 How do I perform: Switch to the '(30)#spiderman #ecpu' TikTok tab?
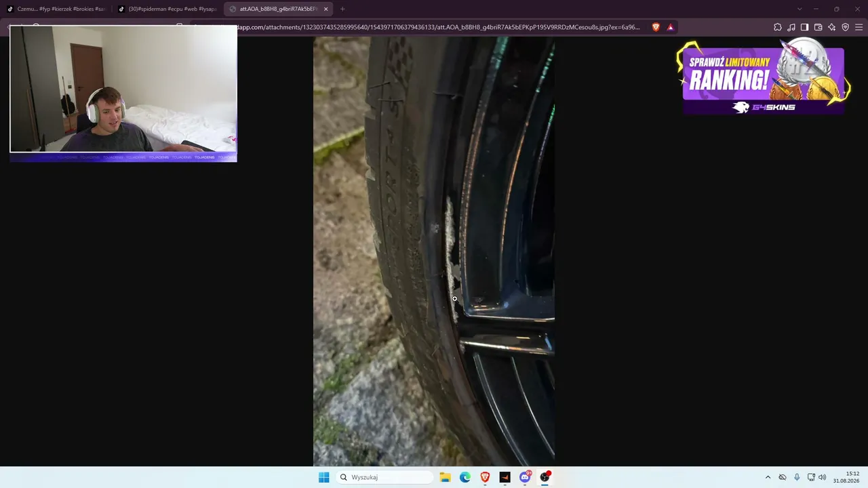coord(167,9)
